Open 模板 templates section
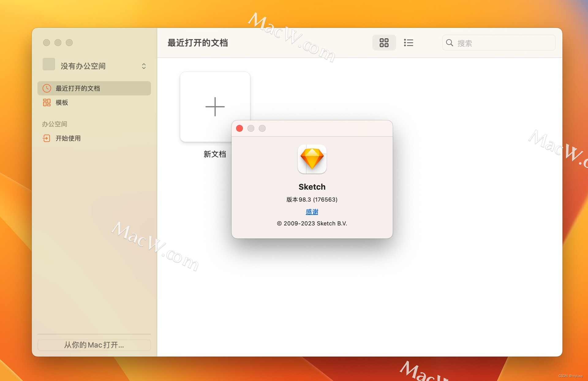This screenshot has height=381, width=588. pyautogui.click(x=94, y=103)
